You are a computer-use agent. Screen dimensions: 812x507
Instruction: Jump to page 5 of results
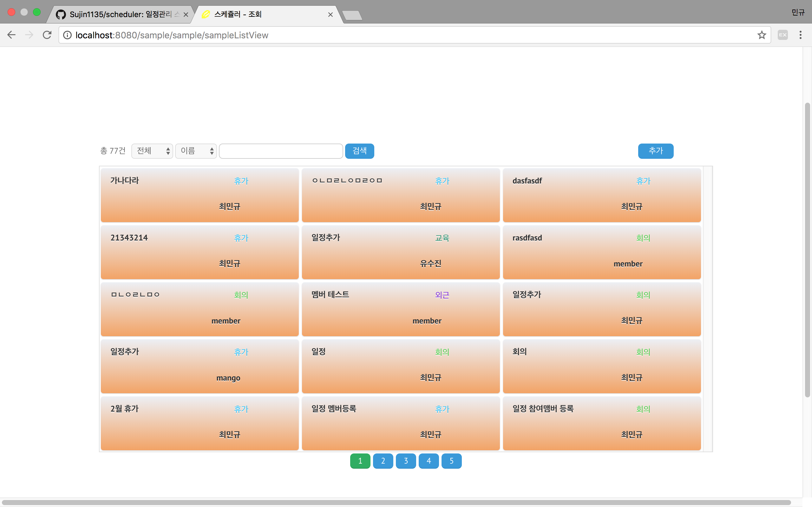click(x=451, y=461)
